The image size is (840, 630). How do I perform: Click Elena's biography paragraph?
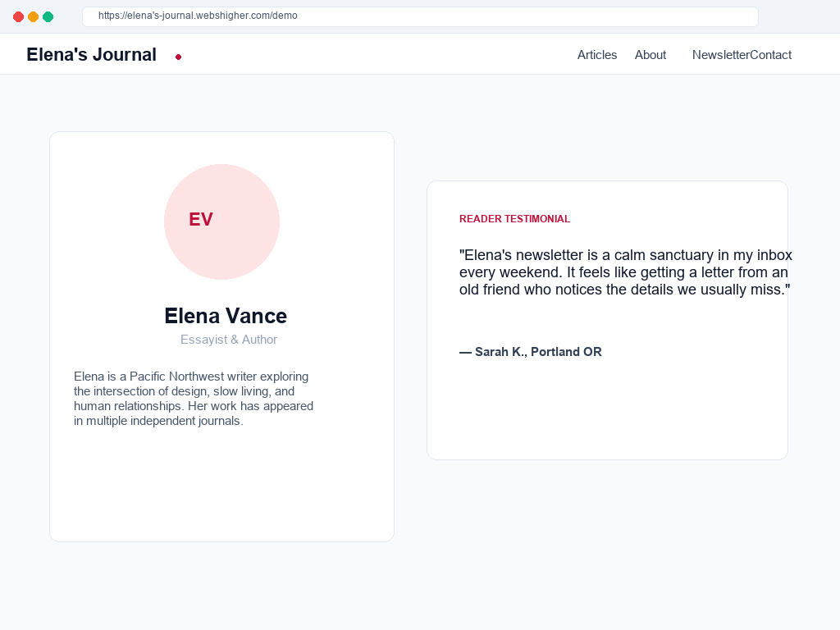(x=194, y=399)
